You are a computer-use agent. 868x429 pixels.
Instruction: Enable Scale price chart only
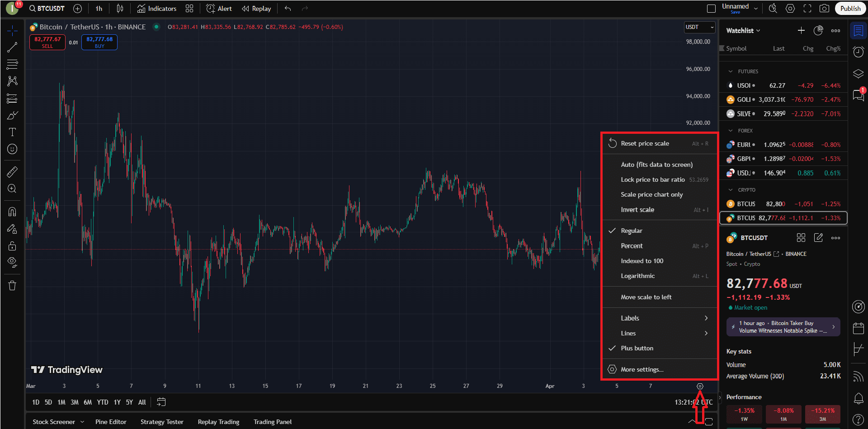click(x=660, y=194)
